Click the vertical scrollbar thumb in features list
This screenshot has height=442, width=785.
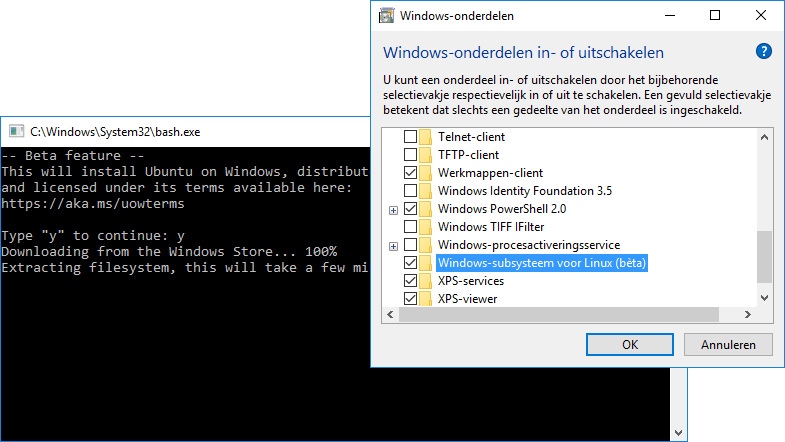pyautogui.click(x=765, y=256)
